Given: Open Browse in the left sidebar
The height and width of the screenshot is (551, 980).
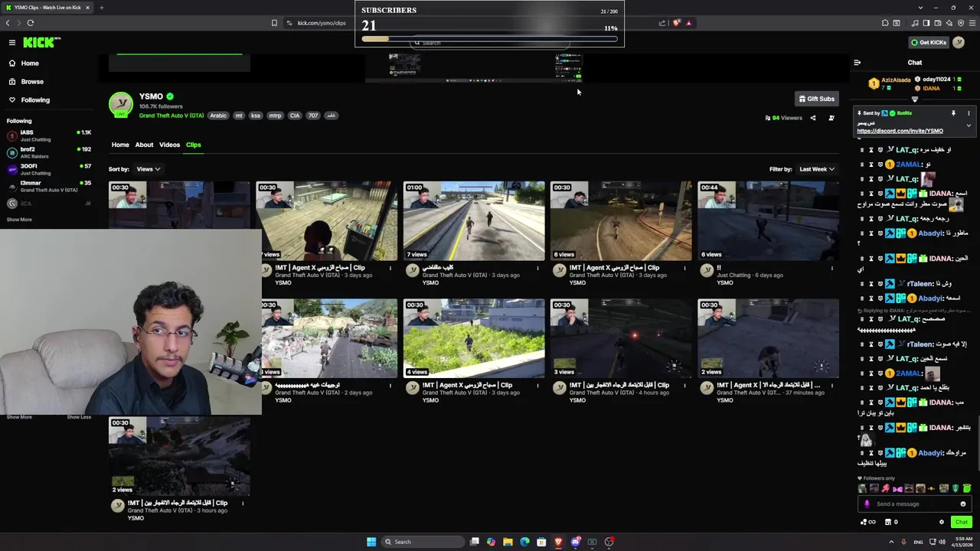Looking at the screenshot, I should (x=32, y=82).
